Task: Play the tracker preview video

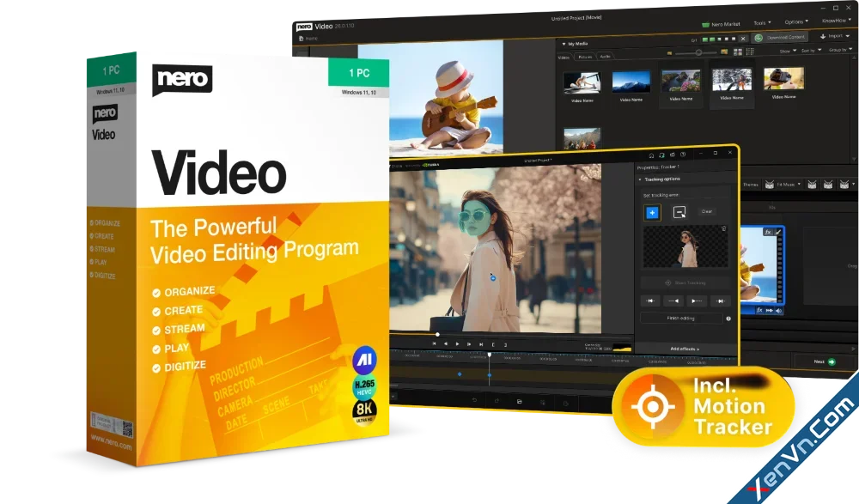Action: tap(458, 344)
